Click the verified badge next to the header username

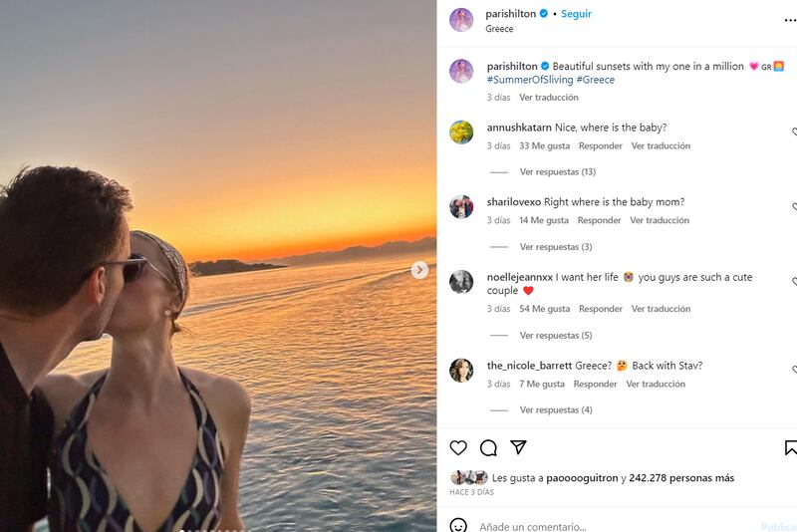pos(544,14)
